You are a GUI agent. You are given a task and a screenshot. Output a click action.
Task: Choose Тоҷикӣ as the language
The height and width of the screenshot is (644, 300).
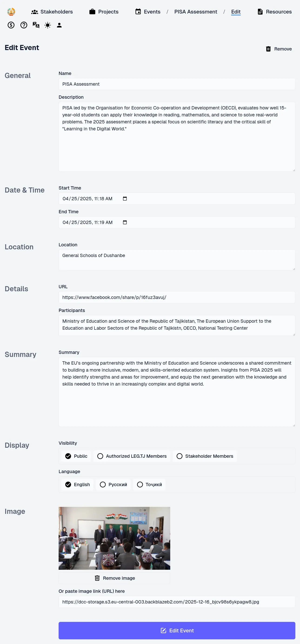[149, 485]
